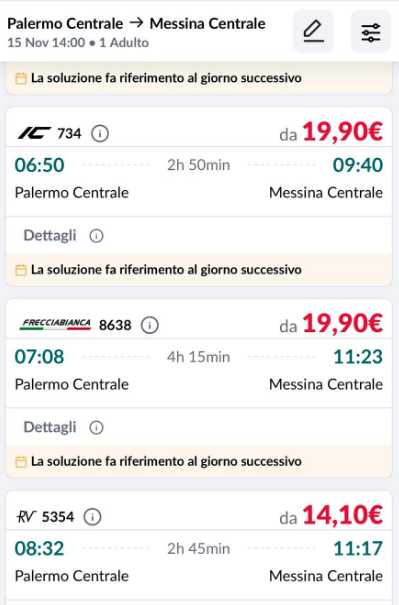399x605 pixels.
Task: Tap info icon next to first Dettagli
Action: coord(96,235)
